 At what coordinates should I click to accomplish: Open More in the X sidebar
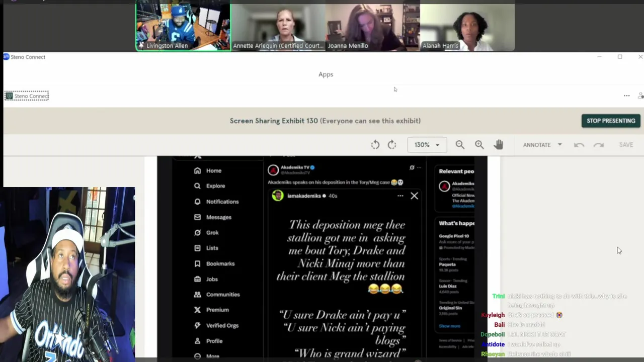[x=207, y=356]
